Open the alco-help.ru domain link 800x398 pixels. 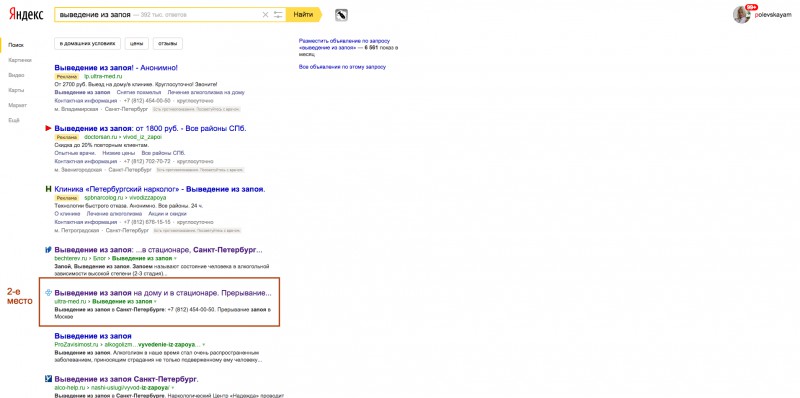[x=69, y=388]
